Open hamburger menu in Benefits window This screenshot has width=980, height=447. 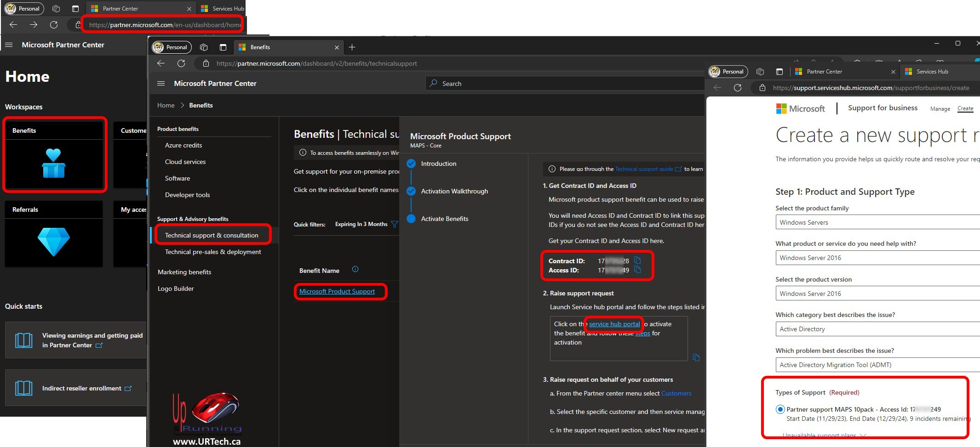click(161, 83)
